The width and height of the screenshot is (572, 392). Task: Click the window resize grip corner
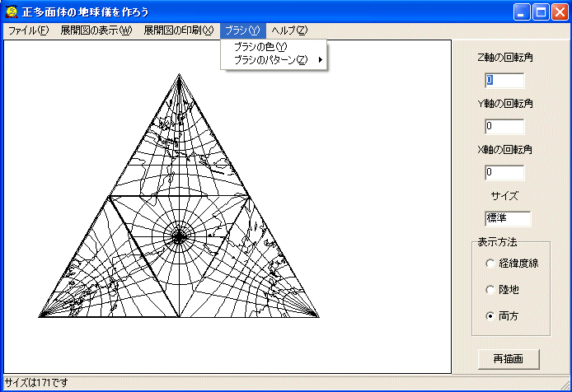tap(565, 385)
